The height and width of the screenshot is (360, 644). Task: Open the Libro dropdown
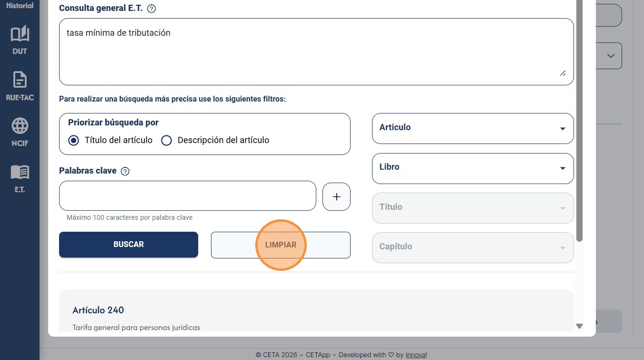tap(473, 168)
